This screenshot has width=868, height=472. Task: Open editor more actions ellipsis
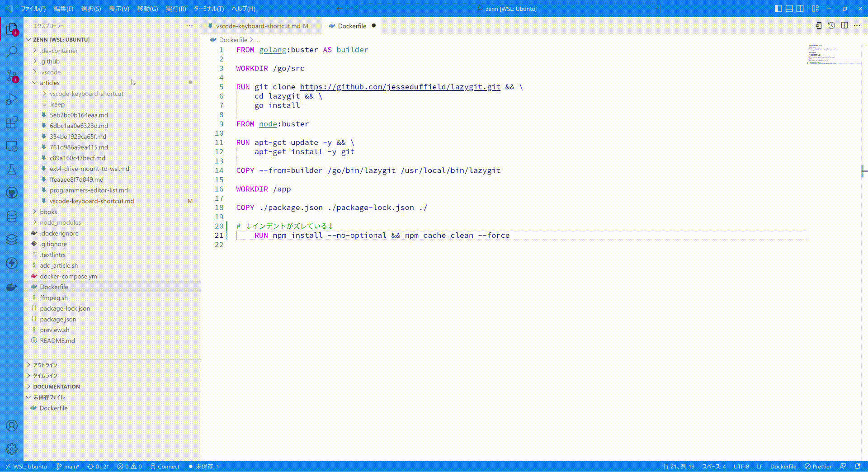857,26
